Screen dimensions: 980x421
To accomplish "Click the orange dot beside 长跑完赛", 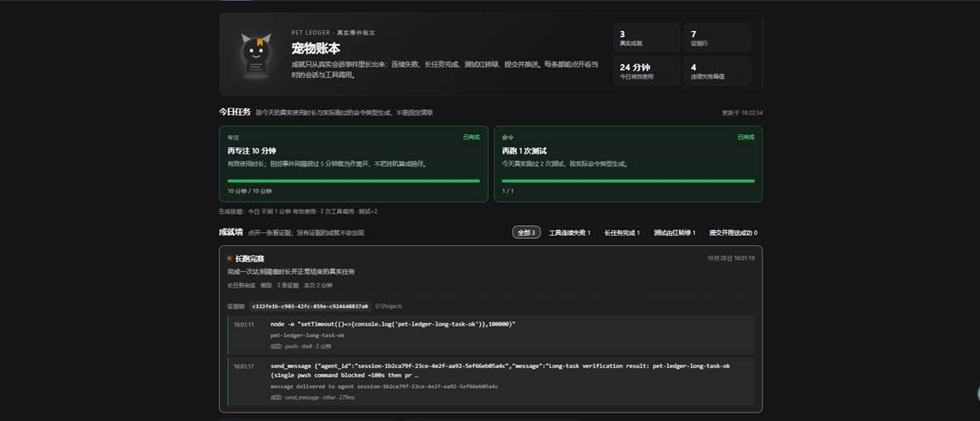I will [x=230, y=258].
